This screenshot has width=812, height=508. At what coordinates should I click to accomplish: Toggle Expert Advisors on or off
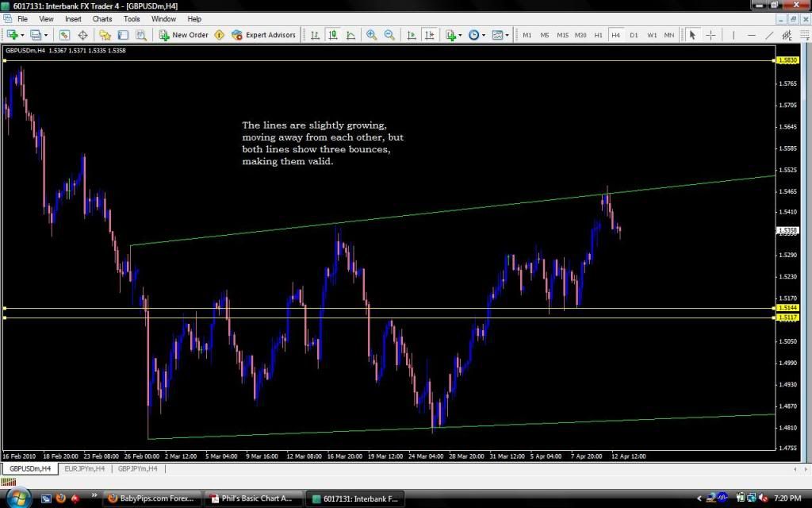[x=263, y=35]
